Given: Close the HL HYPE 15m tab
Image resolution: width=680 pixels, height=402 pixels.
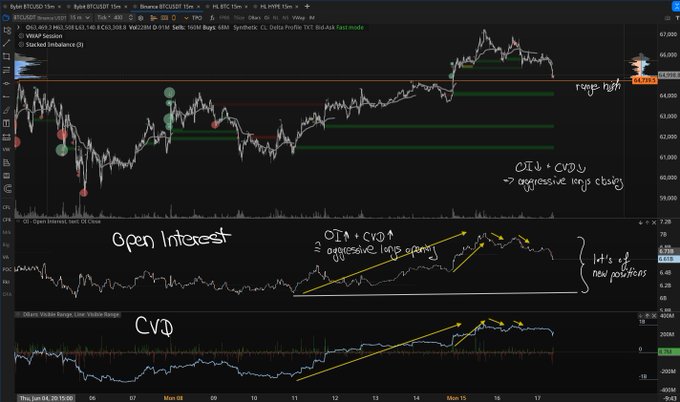Looking at the screenshot, I should 297,7.
